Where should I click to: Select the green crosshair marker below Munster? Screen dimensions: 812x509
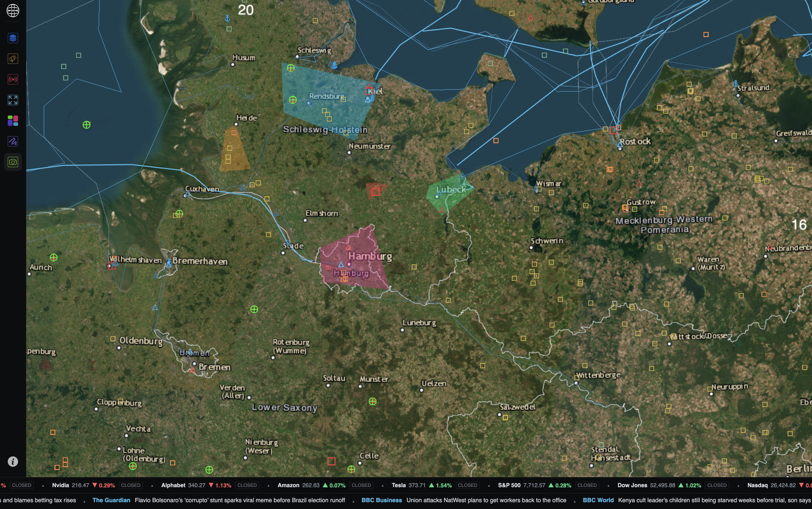coord(372,402)
